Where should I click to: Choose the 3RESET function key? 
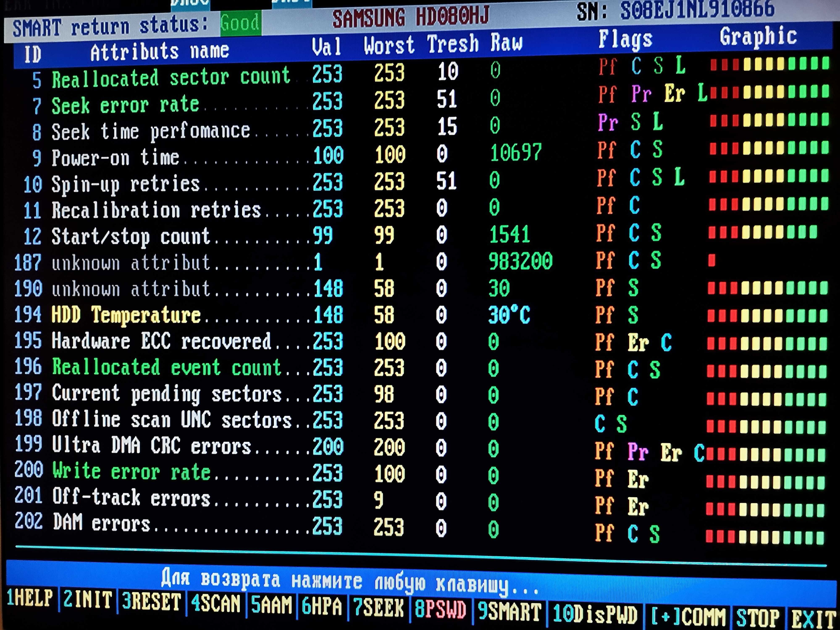coord(152,601)
